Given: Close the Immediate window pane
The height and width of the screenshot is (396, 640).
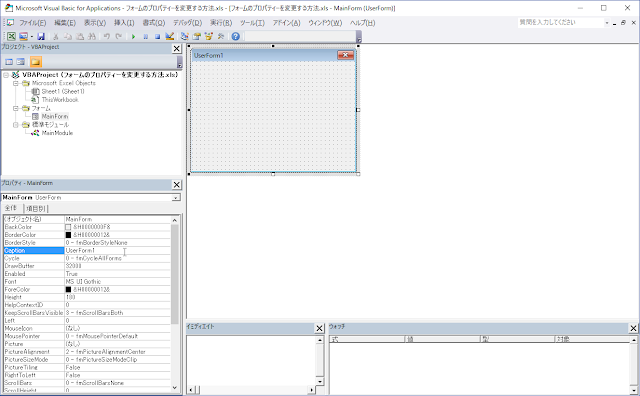Looking at the screenshot, I should (x=319, y=328).
